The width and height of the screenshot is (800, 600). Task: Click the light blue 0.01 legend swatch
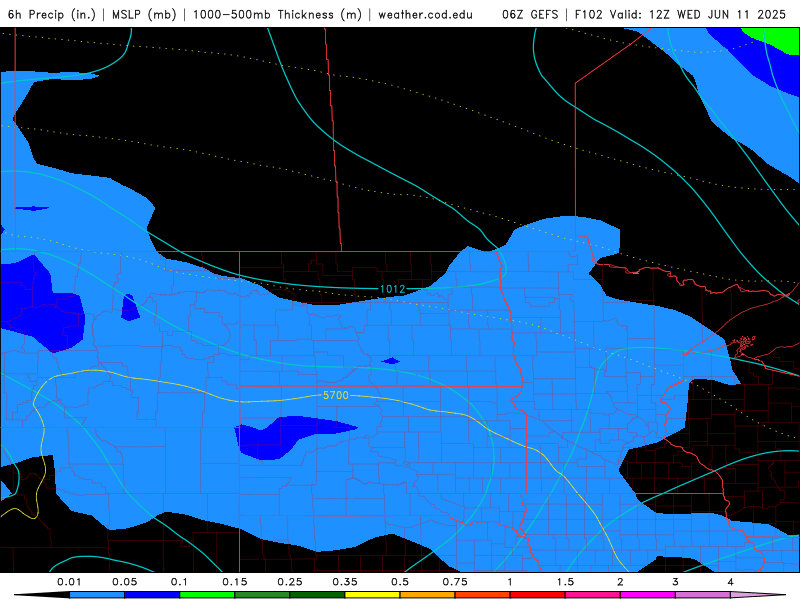click(x=97, y=595)
